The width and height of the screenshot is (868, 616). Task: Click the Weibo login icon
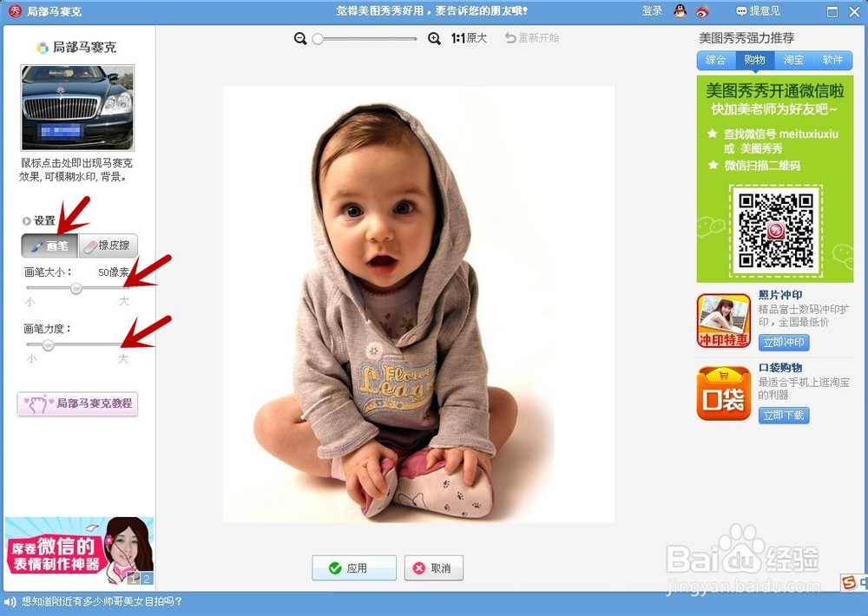pyautogui.click(x=702, y=11)
